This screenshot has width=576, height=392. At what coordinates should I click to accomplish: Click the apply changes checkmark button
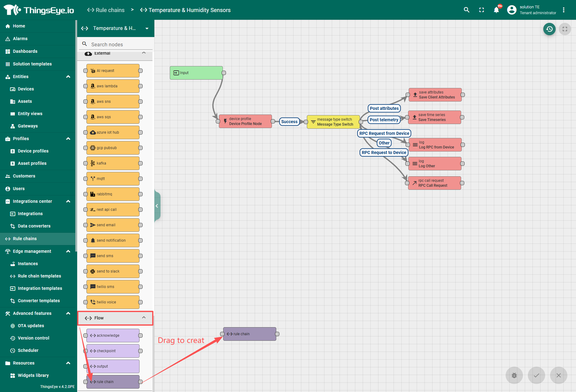(536, 375)
